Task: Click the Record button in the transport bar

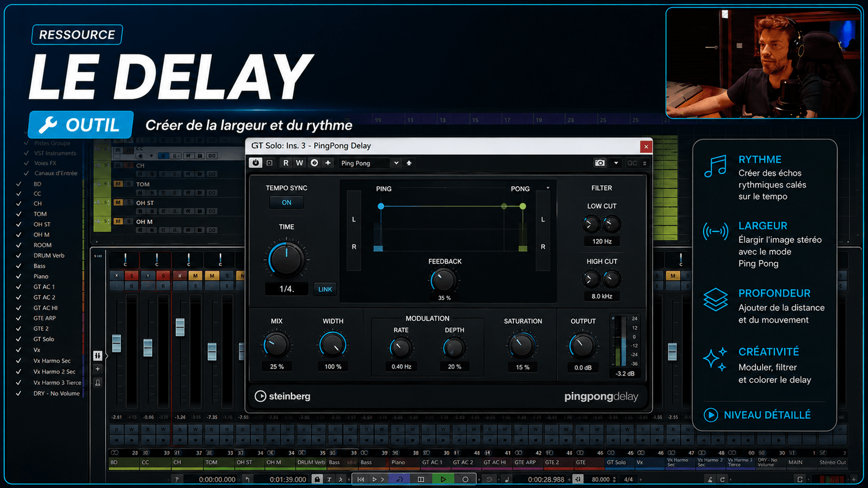Action: [x=465, y=479]
